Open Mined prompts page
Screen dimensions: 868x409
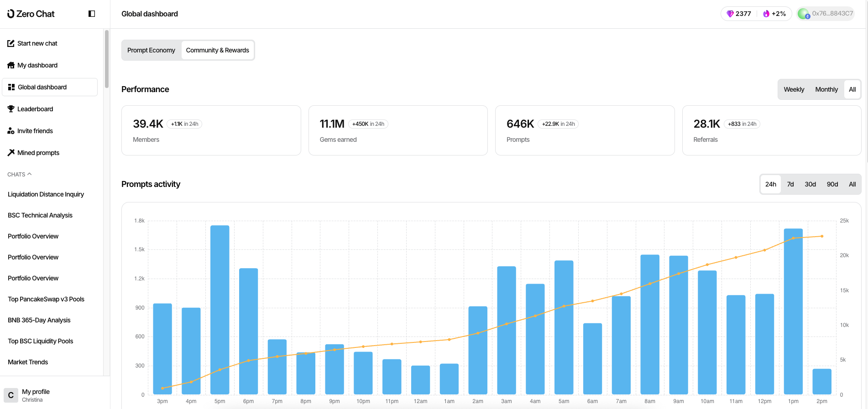point(50,153)
